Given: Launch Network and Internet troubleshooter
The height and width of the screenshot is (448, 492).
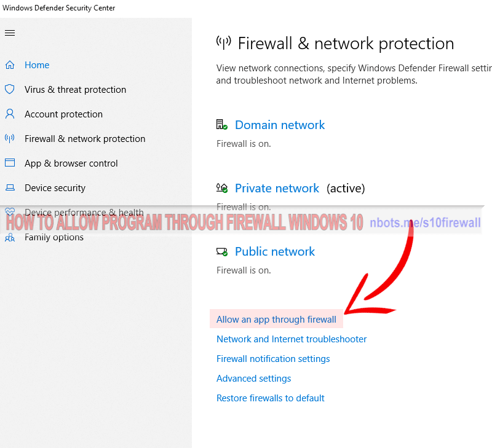Looking at the screenshot, I should [x=292, y=339].
